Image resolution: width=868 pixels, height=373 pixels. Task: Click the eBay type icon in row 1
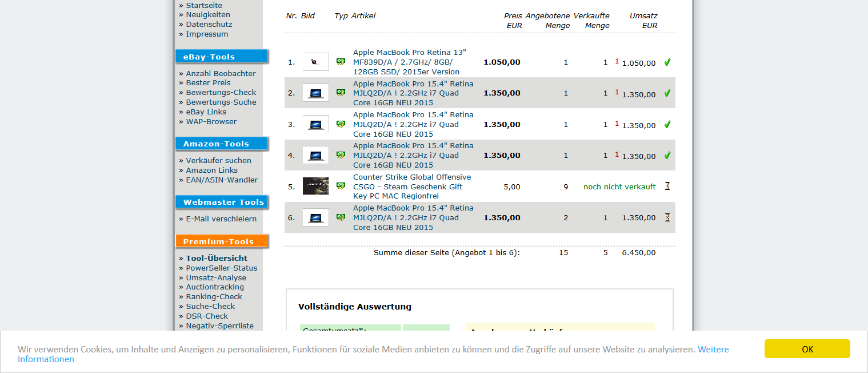[341, 62]
